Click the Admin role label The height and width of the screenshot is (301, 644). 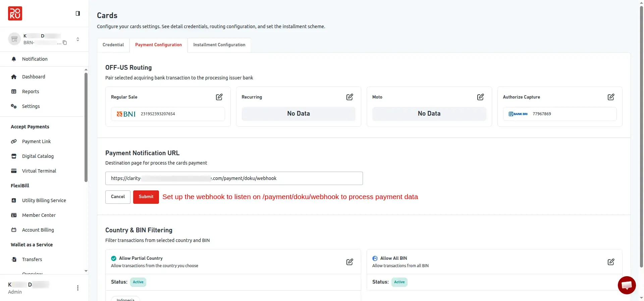click(15, 292)
